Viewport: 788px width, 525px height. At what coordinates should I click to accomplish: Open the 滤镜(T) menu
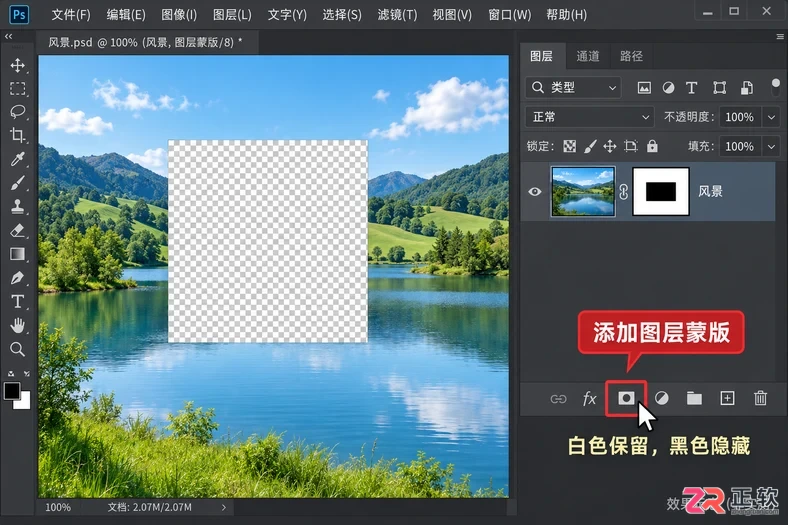397,15
